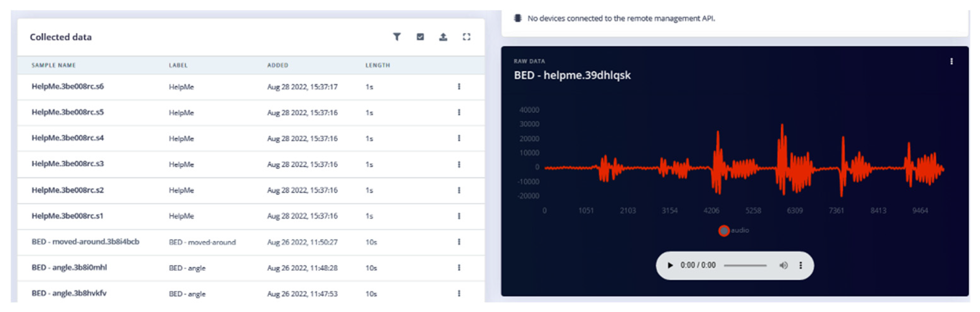Click the filter icon in Collected data
This screenshot has height=312, width=980.
(x=397, y=37)
